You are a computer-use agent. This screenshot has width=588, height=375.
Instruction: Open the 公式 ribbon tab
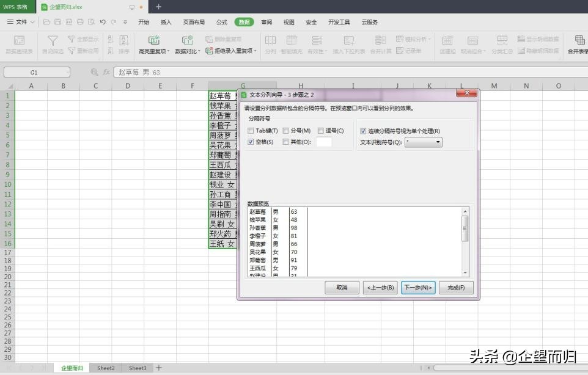[222, 22]
